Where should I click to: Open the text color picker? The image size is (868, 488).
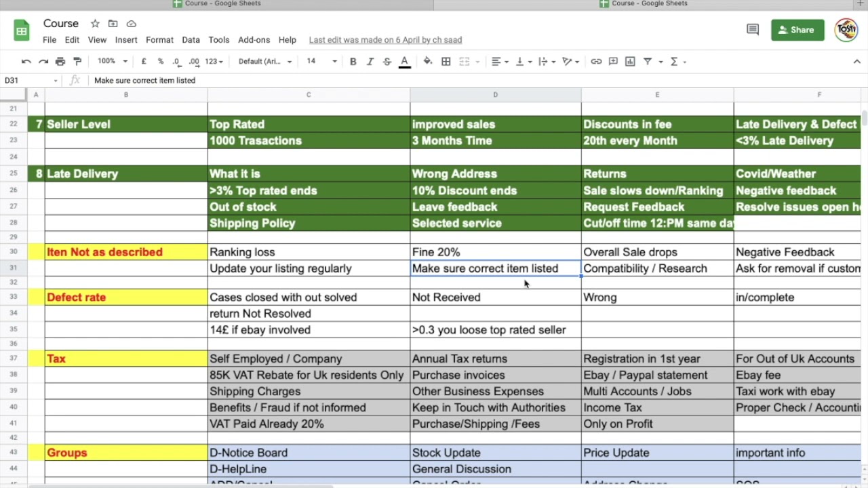click(x=404, y=62)
